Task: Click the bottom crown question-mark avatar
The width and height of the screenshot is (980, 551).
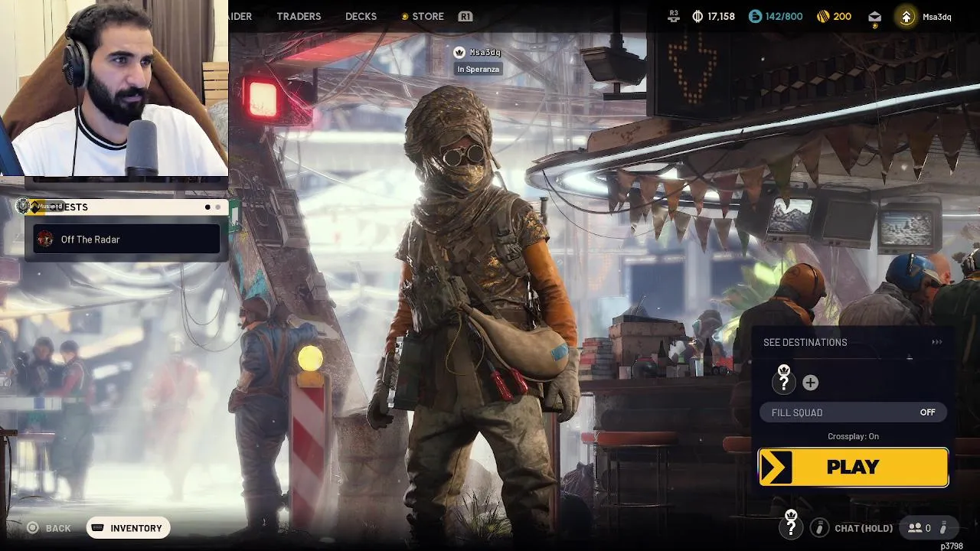Action: [x=791, y=526]
